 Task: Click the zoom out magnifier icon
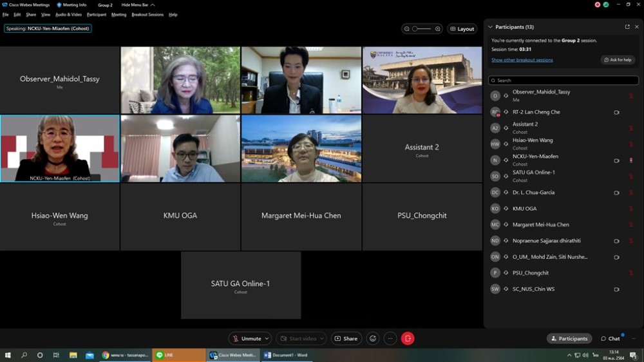click(x=407, y=29)
